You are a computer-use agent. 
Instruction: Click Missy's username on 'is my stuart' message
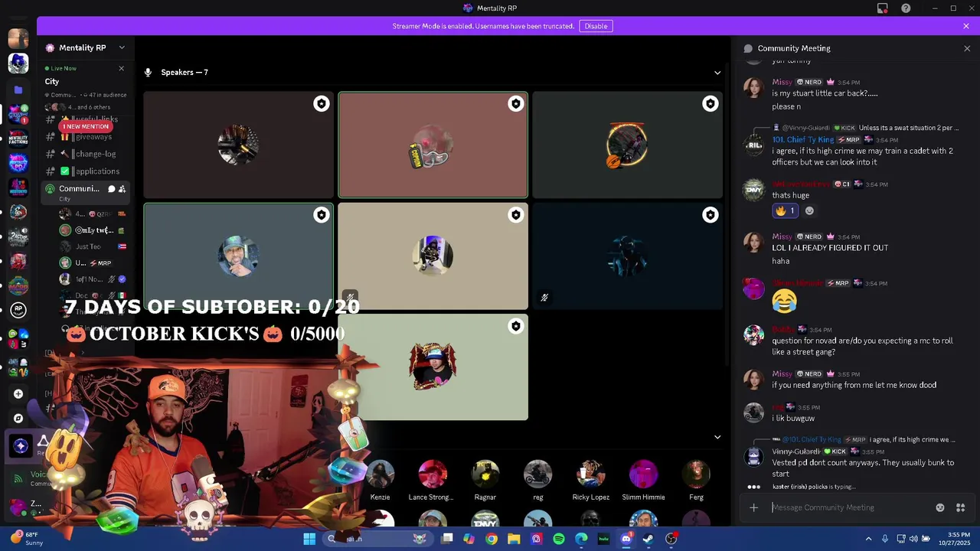coord(782,82)
